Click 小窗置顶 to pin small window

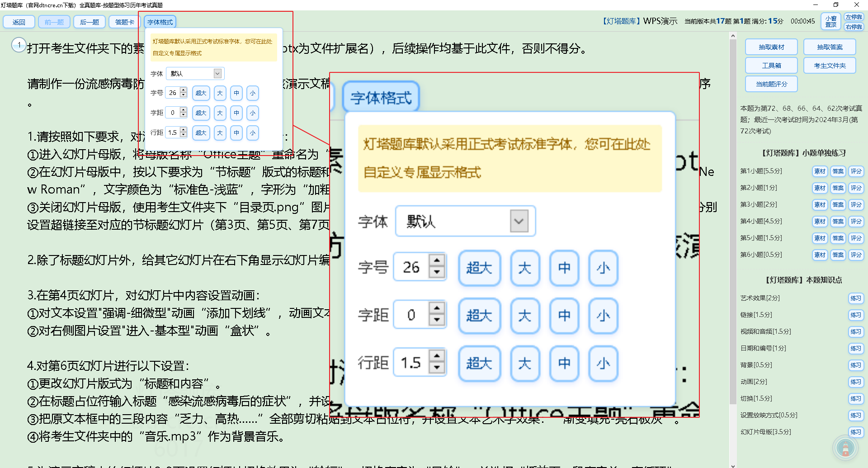(x=831, y=22)
